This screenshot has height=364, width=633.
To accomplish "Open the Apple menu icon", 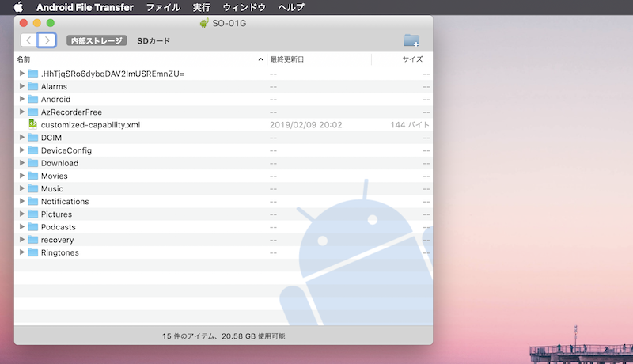I will (17, 7).
